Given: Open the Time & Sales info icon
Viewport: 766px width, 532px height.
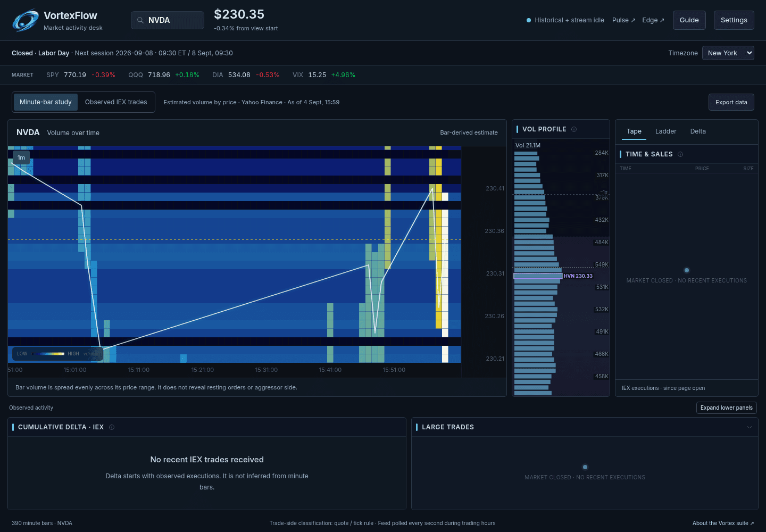Looking at the screenshot, I should tap(680, 154).
